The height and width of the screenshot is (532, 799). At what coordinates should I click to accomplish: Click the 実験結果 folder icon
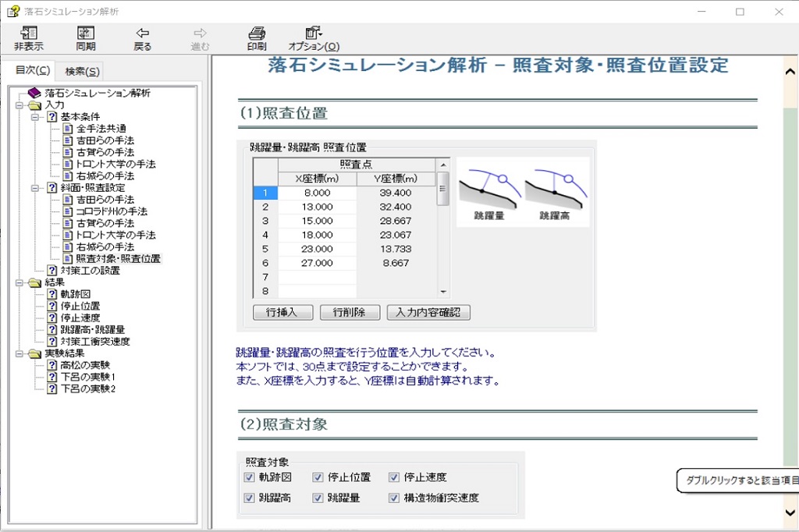[34, 353]
